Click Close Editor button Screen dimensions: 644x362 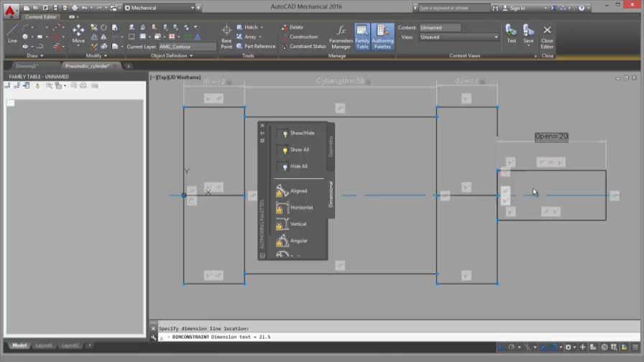tap(547, 37)
